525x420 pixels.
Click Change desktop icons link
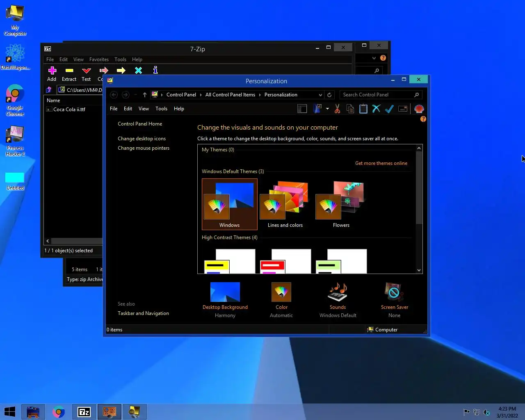point(142,139)
